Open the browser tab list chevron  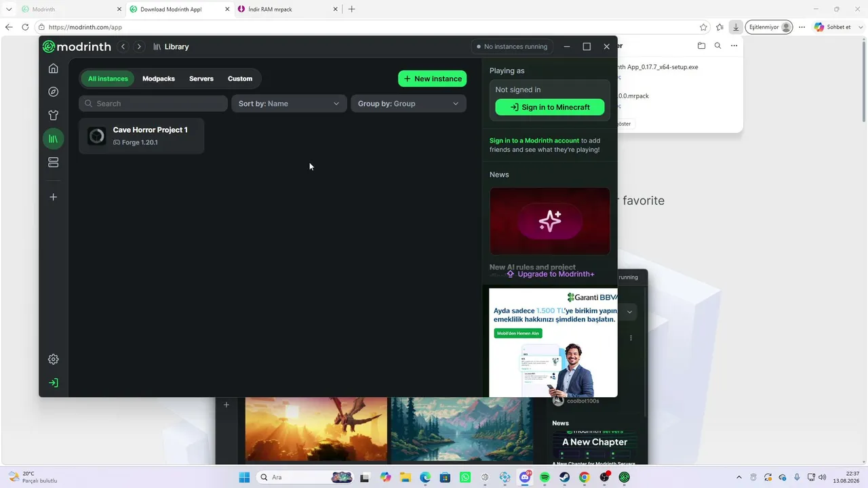pos(9,9)
